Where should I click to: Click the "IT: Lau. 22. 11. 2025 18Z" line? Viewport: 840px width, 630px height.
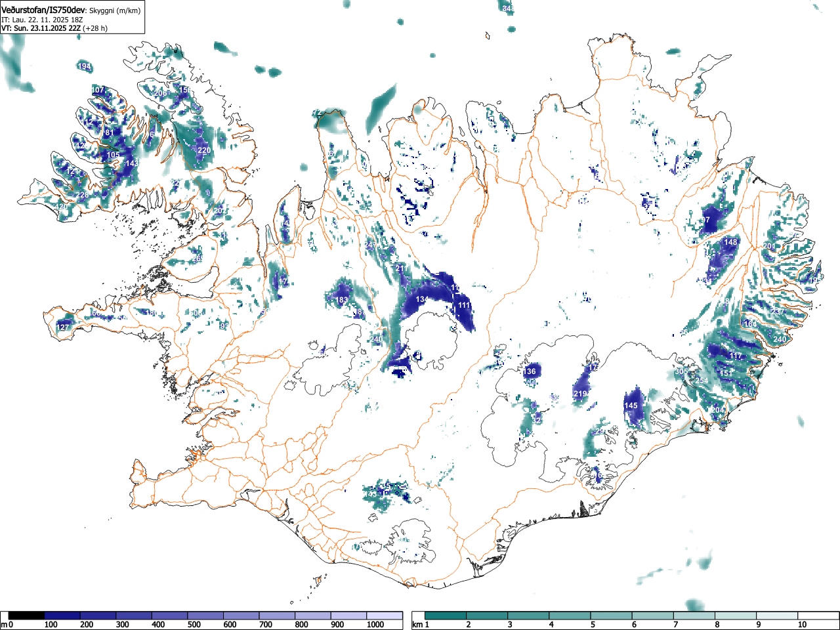[x=42, y=20]
